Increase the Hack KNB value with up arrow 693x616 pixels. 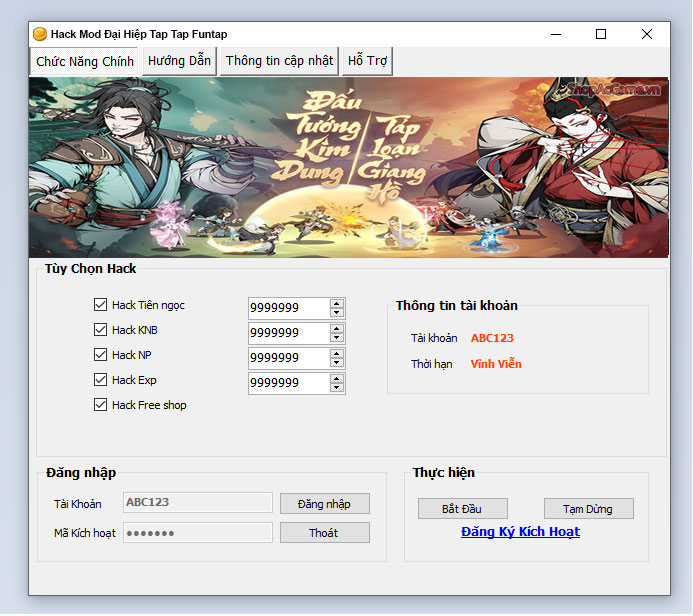(337, 328)
